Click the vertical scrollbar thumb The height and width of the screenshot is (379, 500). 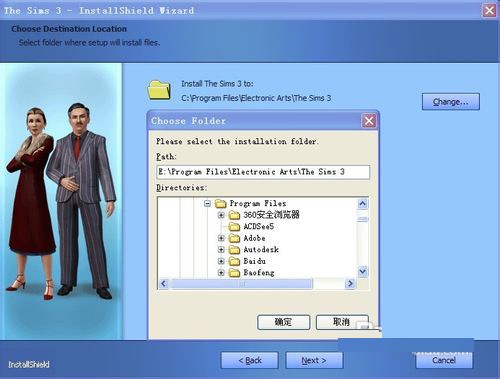[x=363, y=219]
